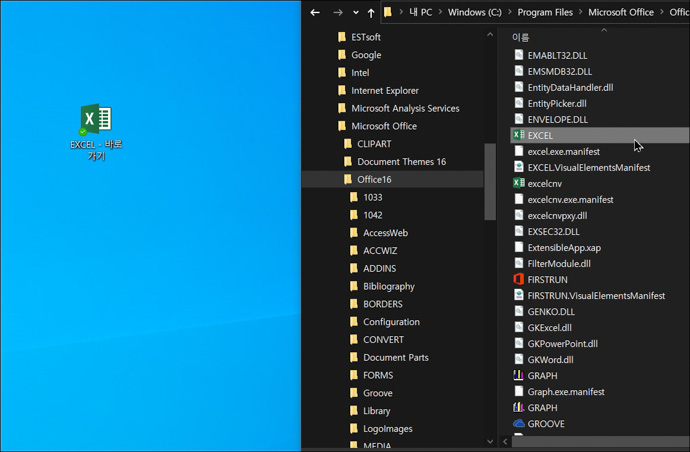The width and height of the screenshot is (690, 452).
Task: Open the recent locations dropdown arrow
Action: (356, 13)
